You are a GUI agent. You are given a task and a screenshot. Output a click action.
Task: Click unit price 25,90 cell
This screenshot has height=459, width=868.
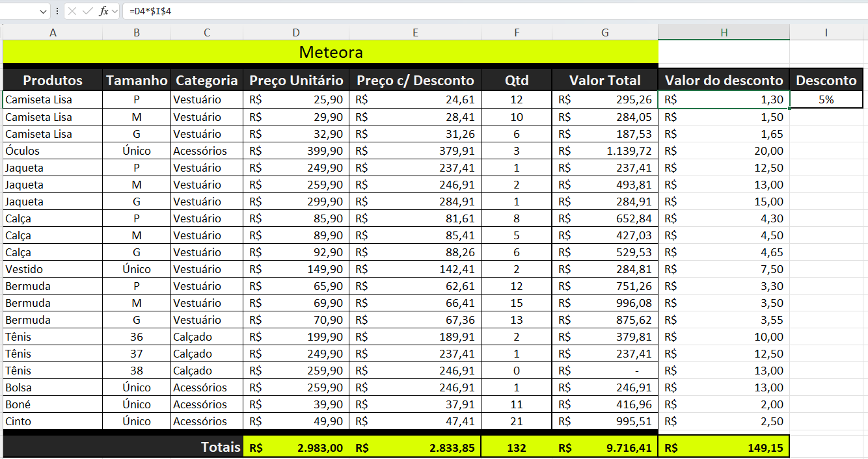[x=296, y=99]
